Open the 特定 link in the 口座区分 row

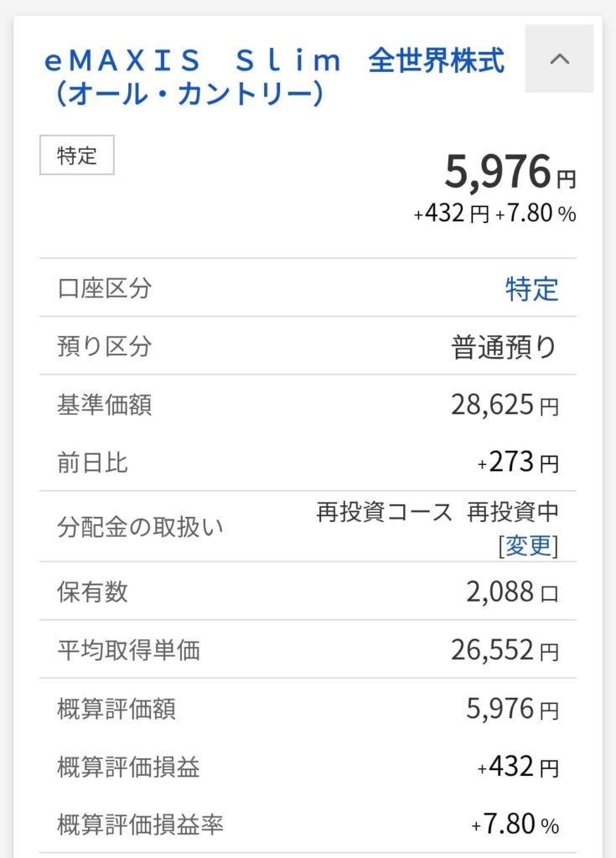tap(531, 289)
